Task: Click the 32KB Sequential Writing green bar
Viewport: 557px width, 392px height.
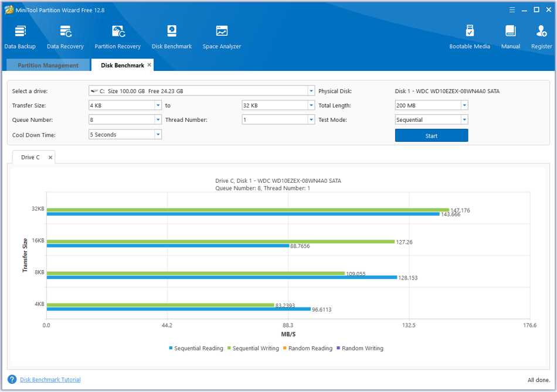Action: click(x=246, y=209)
